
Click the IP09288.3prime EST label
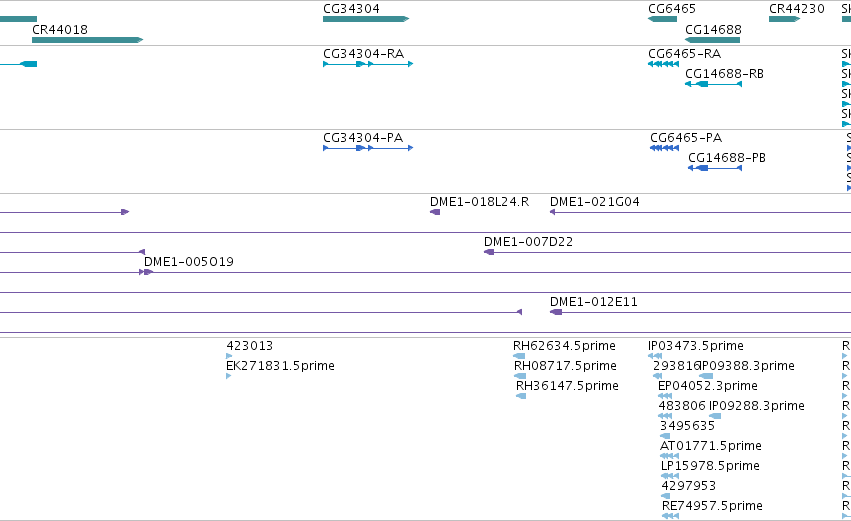point(757,406)
